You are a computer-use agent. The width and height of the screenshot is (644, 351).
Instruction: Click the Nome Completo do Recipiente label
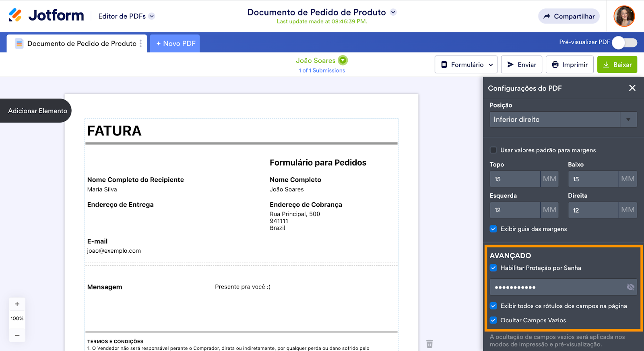click(x=136, y=180)
